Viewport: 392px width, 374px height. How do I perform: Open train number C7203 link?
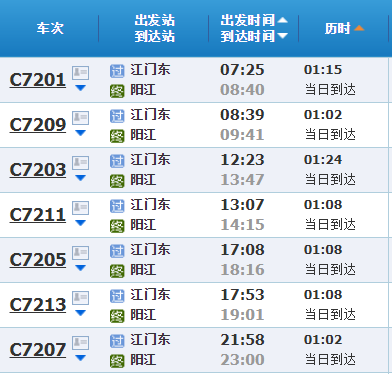tap(38, 170)
